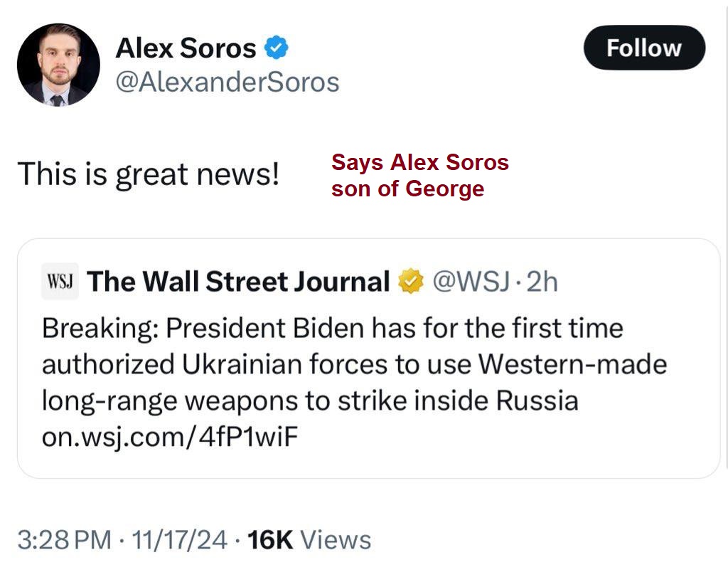Select the 'This is great news!' text
The image size is (728, 572).
(148, 174)
